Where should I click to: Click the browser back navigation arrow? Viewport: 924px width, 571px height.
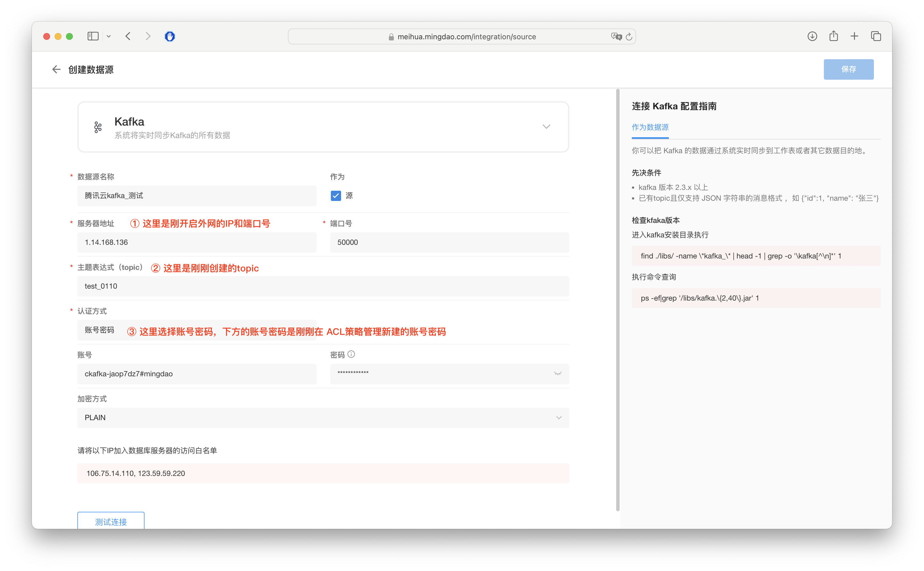(x=128, y=36)
